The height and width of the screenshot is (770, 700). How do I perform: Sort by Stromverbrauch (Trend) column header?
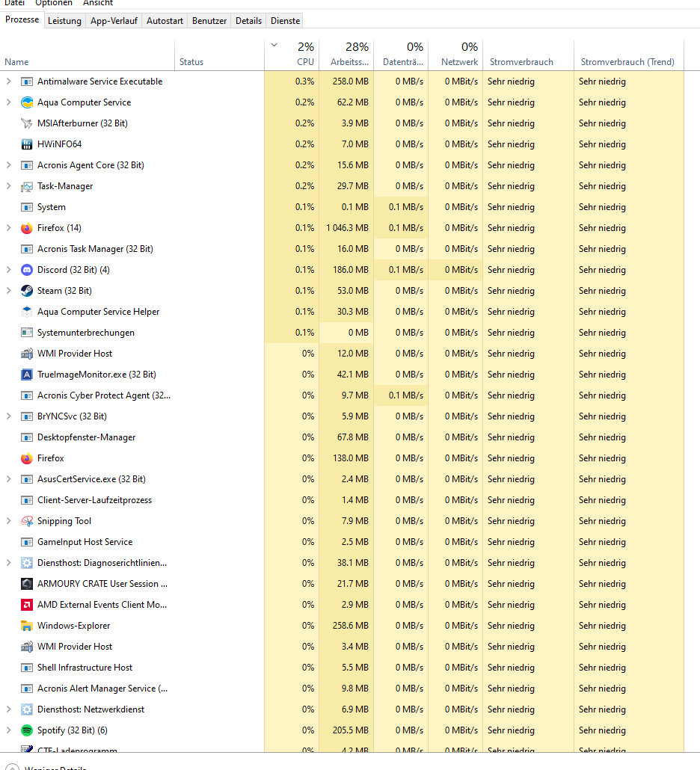[x=629, y=54]
